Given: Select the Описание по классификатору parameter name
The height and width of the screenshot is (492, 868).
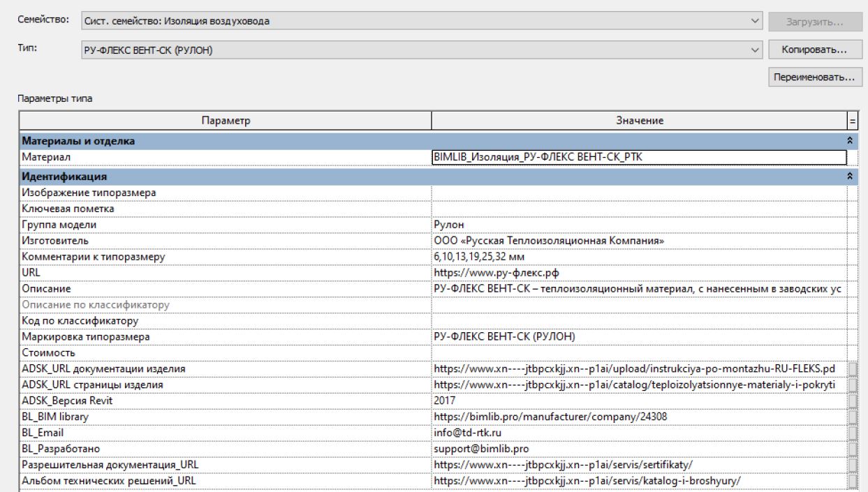Looking at the screenshot, I should pos(96,305).
